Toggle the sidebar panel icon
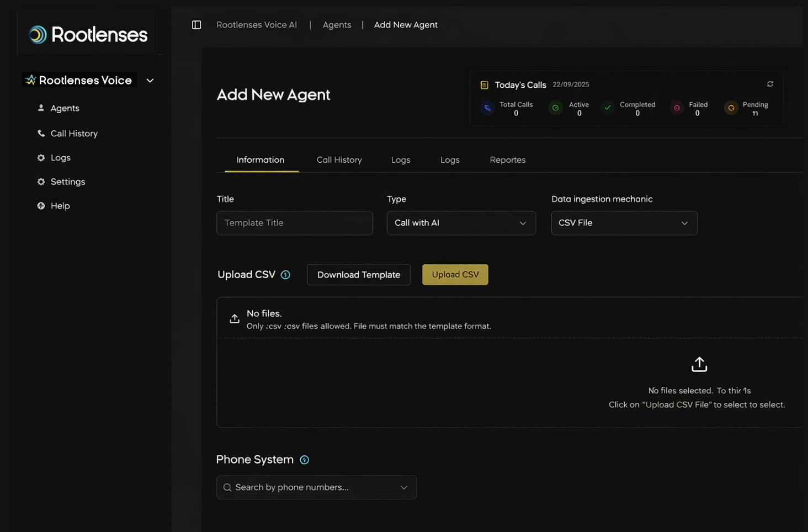The image size is (808, 532). click(x=196, y=25)
